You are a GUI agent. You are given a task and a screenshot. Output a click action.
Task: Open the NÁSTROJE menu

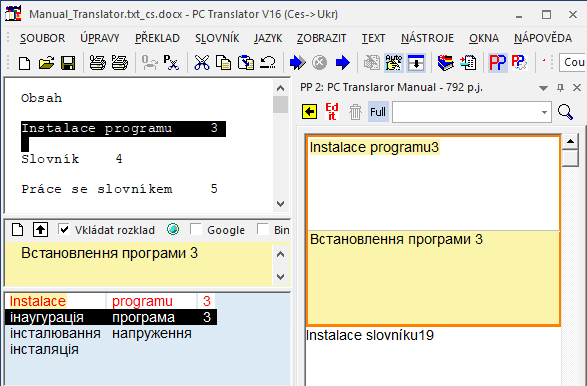[x=427, y=38]
